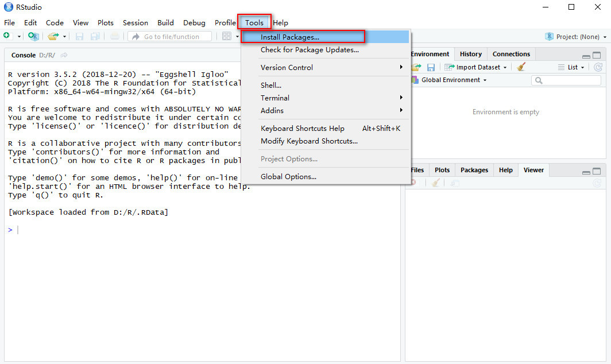Switch to the History tab
Viewport: 611px width, 364px height.
point(470,54)
